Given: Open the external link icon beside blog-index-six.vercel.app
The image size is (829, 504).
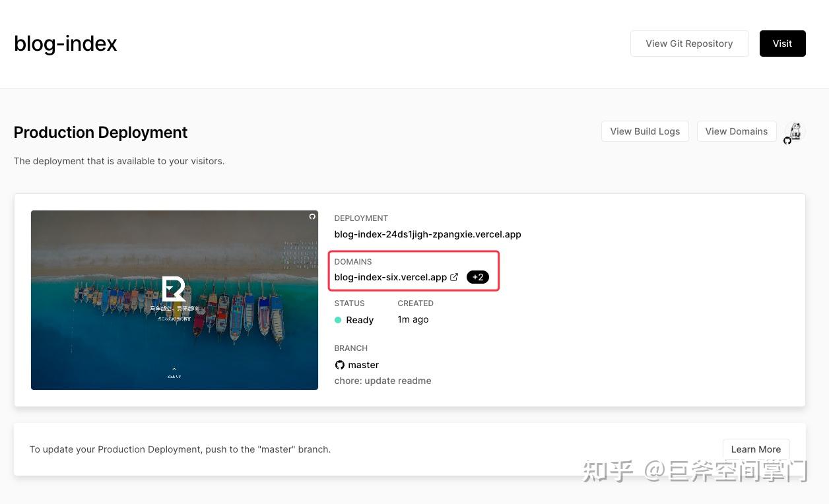Looking at the screenshot, I should pos(454,277).
